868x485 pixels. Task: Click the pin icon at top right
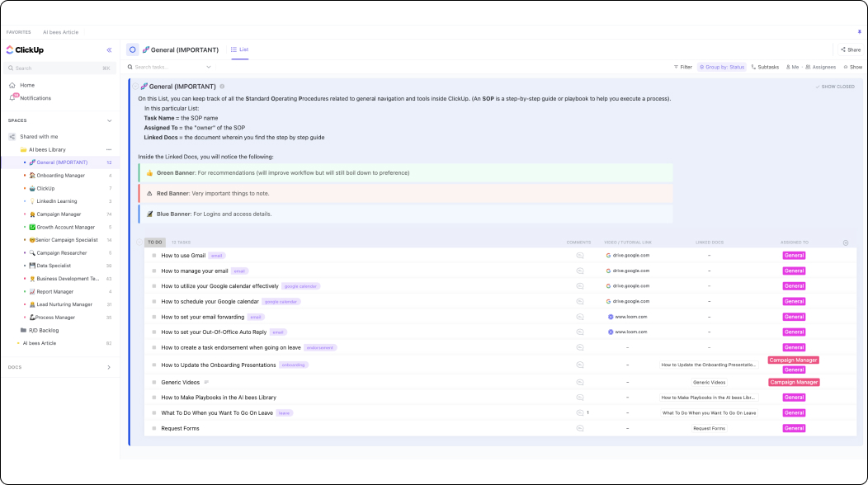pos(859,32)
